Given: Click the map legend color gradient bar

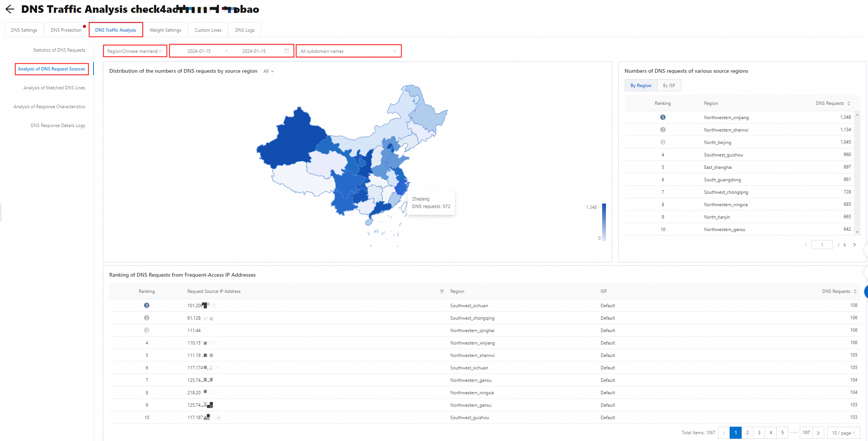Looking at the screenshot, I should point(604,222).
